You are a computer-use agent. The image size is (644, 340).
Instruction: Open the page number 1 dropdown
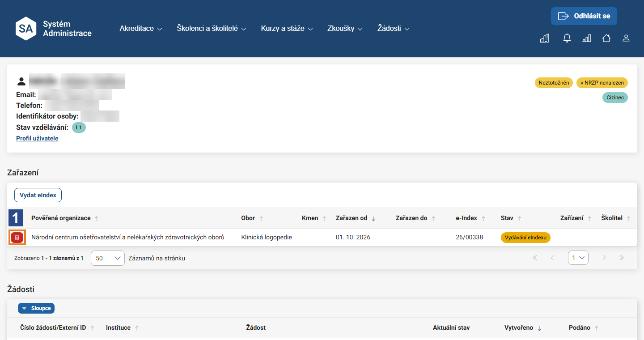pos(578,258)
